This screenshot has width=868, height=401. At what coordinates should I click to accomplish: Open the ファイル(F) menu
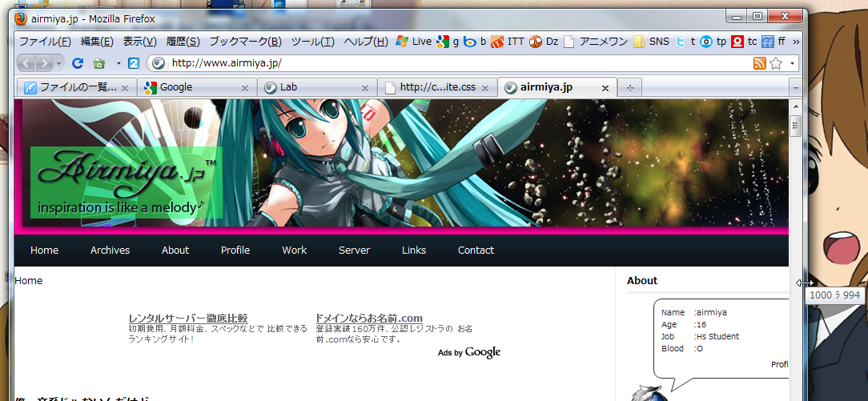(x=46, y=41)
